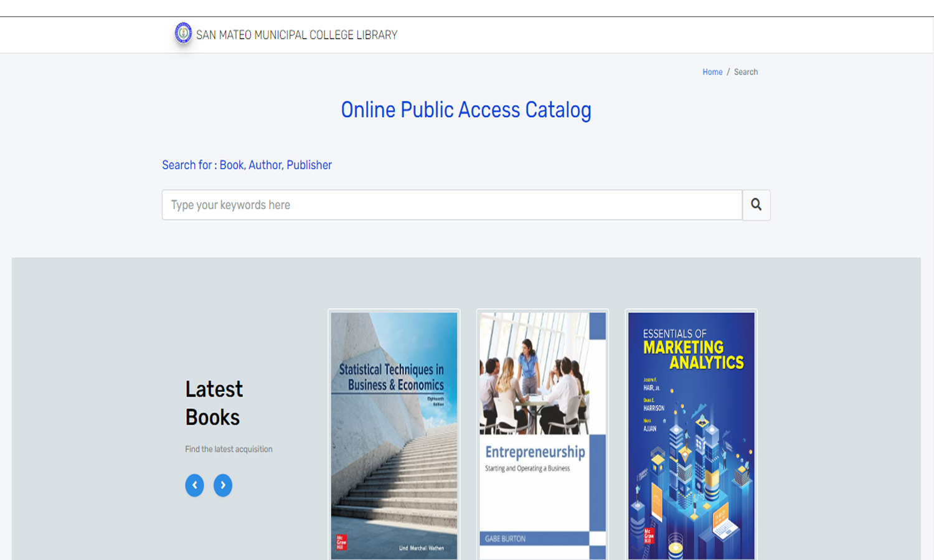Go to previous books with left arrow
The image size is (934, 560).
194,485
